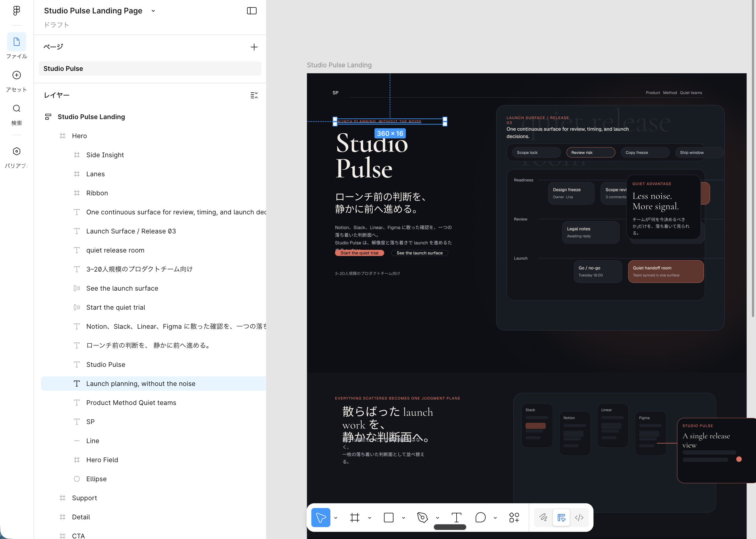Click the Review risk chip on canvas
This screenshot has width=756, height=539.
[x=591, y=152]
